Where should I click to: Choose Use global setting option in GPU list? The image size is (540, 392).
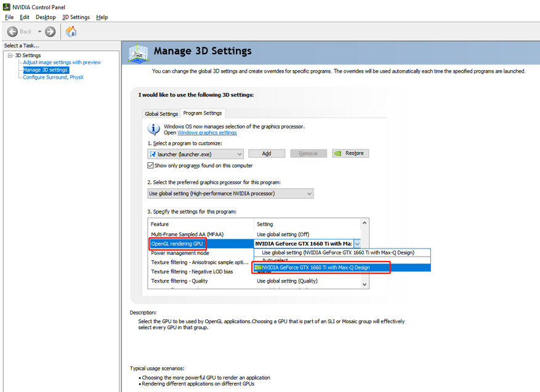342,252
